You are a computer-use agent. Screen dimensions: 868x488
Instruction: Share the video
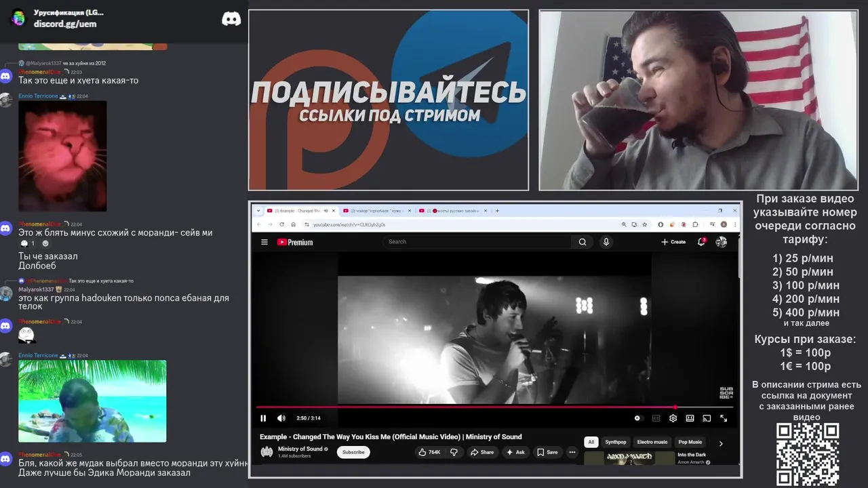[x=482, y=452]
